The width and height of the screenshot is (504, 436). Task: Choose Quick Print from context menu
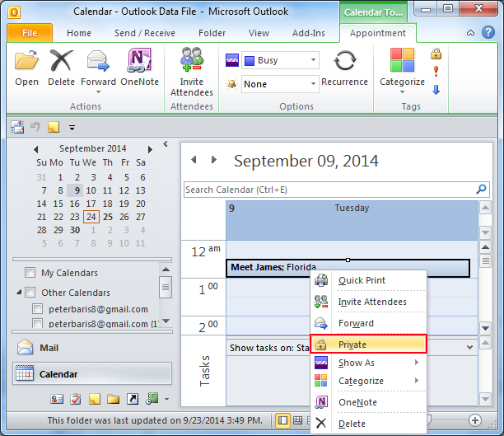(368, 280)
